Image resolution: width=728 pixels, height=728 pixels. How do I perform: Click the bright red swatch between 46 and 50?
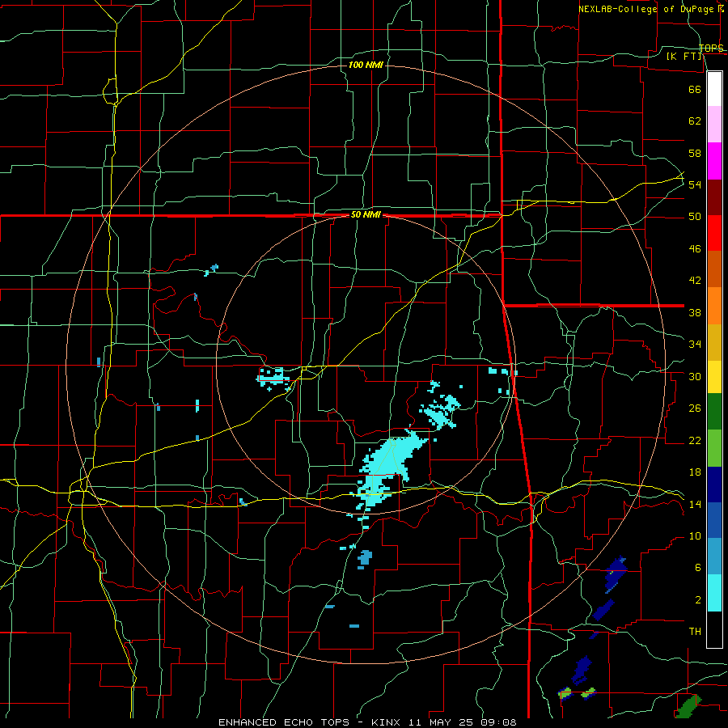pyautogui.click(x=714, y=233)
